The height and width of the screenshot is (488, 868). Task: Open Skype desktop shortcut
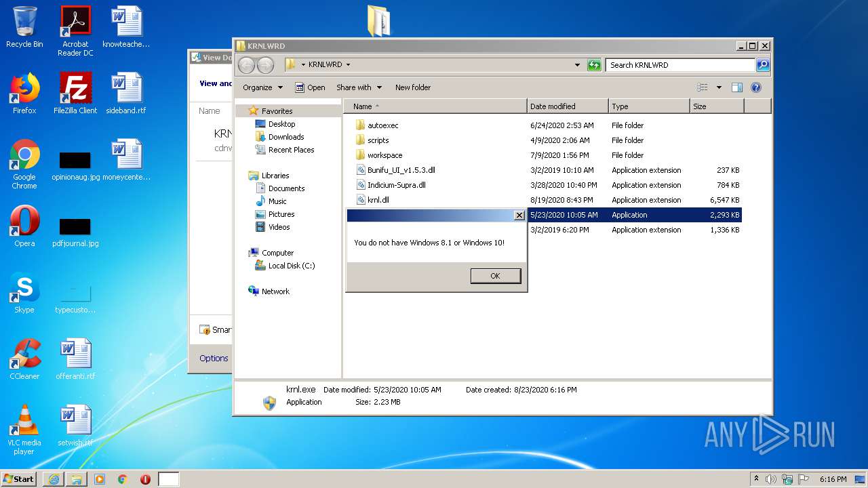24,293
